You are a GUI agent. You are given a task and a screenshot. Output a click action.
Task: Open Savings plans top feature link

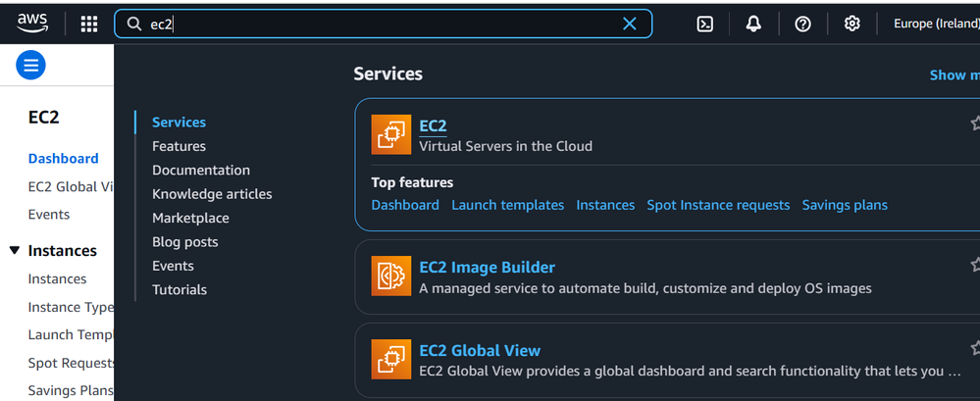point(845,205)
